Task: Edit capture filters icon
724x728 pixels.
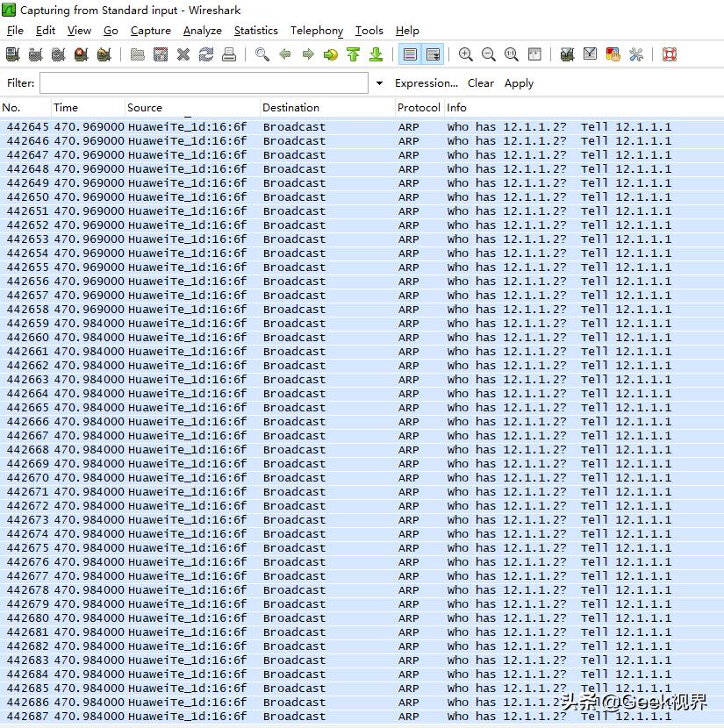Action: (567, 54)
